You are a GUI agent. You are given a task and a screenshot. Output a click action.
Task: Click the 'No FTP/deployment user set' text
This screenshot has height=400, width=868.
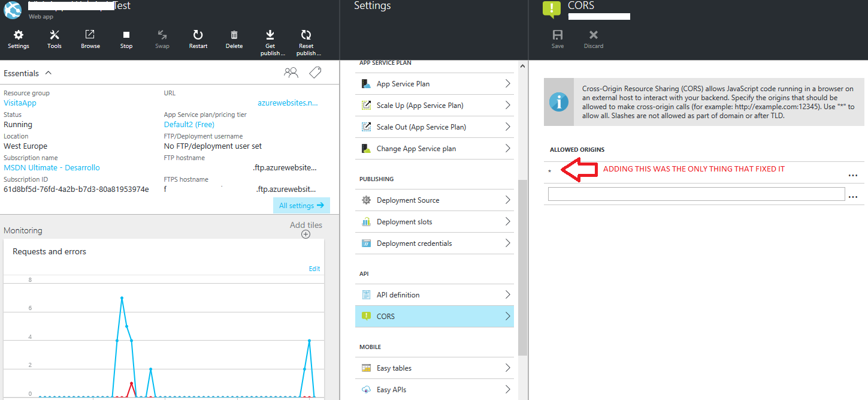coord(213,146)
